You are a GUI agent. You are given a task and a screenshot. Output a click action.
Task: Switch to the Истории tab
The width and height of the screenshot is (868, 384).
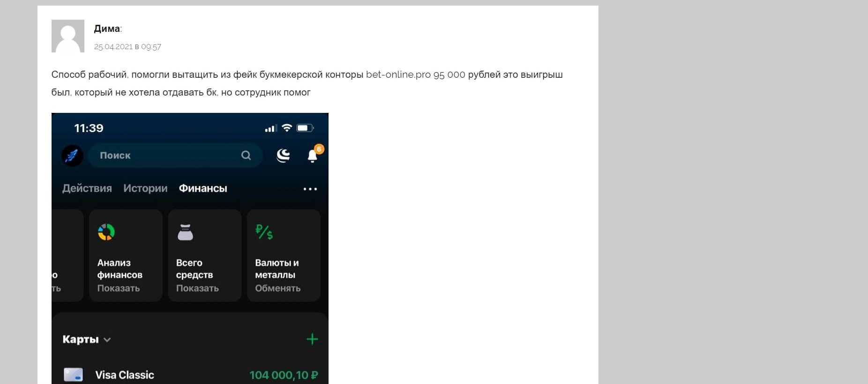click(x=145, y=188)
